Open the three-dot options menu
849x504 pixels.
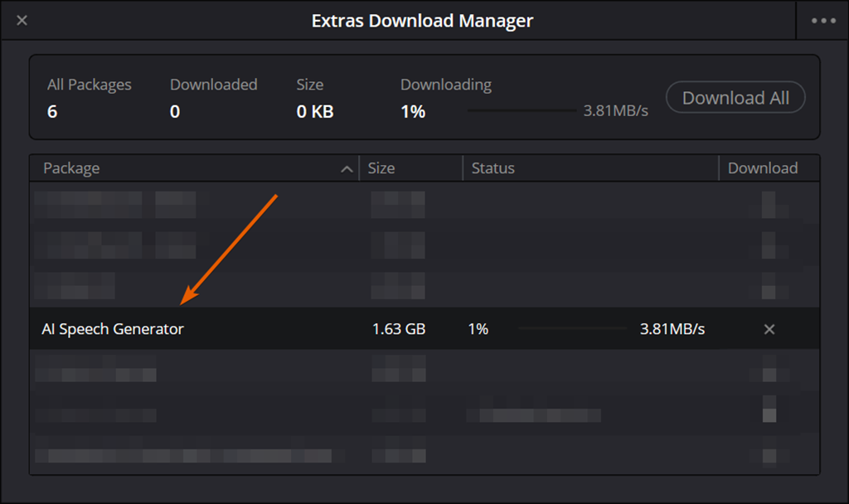(822, 21)
